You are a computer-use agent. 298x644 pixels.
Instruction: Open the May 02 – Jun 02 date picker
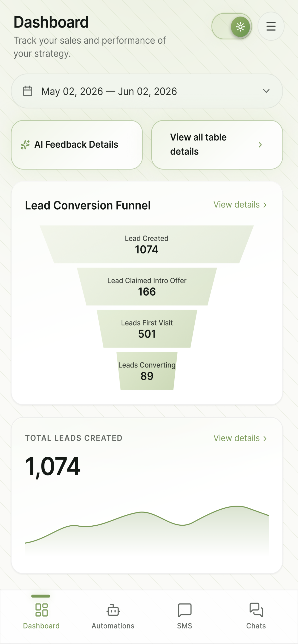click(x=147, y=91)
